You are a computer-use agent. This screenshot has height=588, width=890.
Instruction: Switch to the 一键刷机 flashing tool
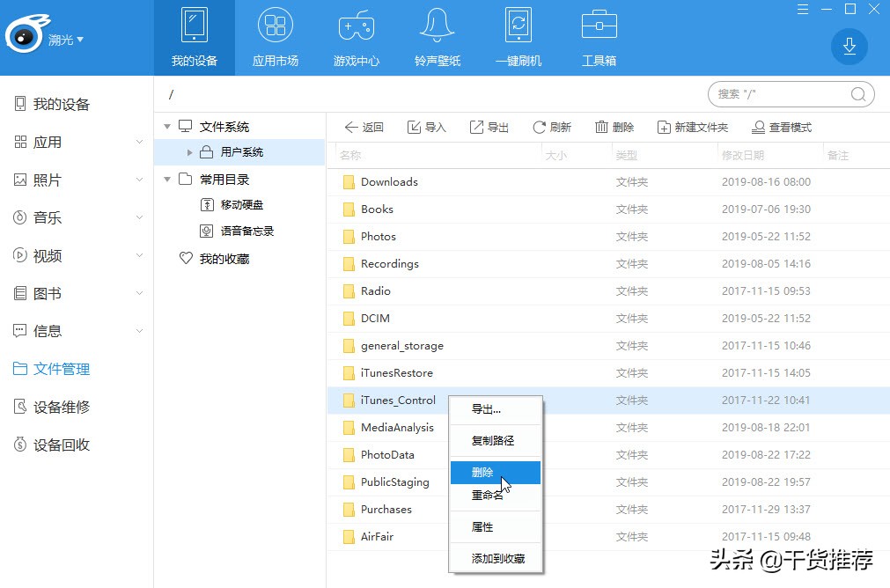tap(518, 35)
